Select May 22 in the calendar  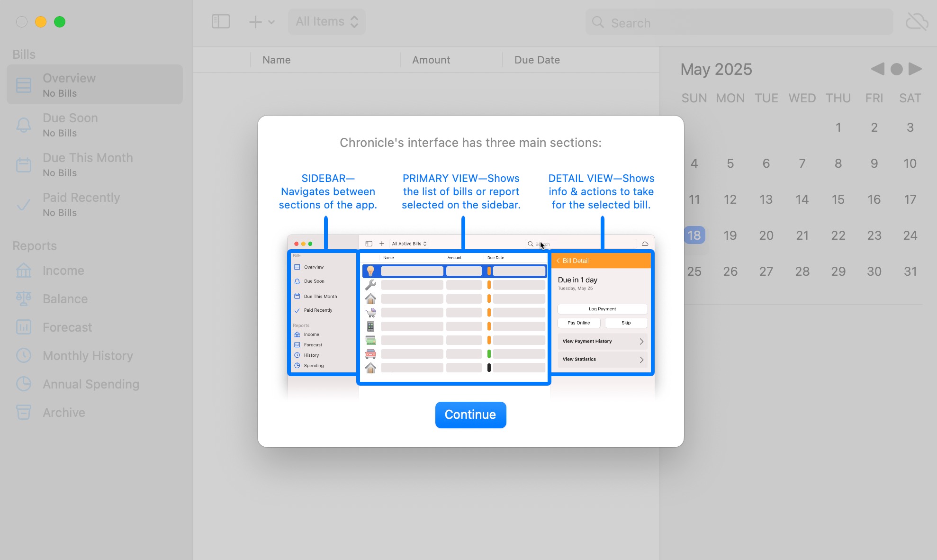838,235
